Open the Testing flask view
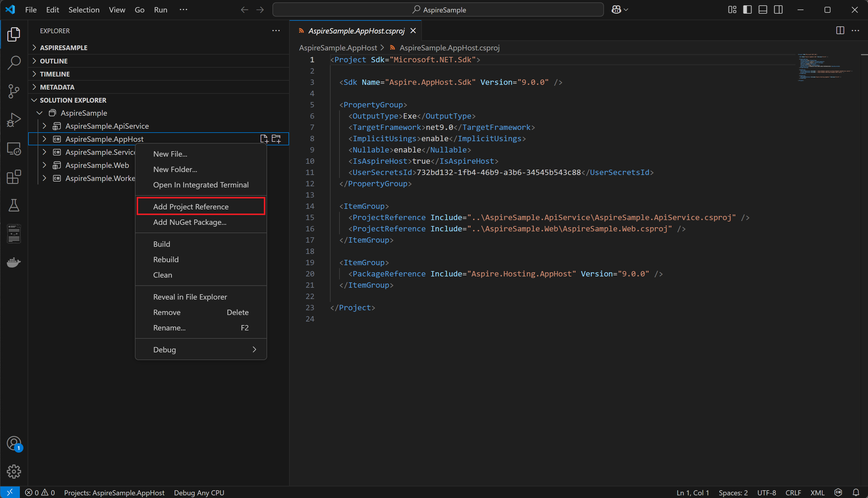The height and width of the screenshot is (498, 868). tap(14, 206)
